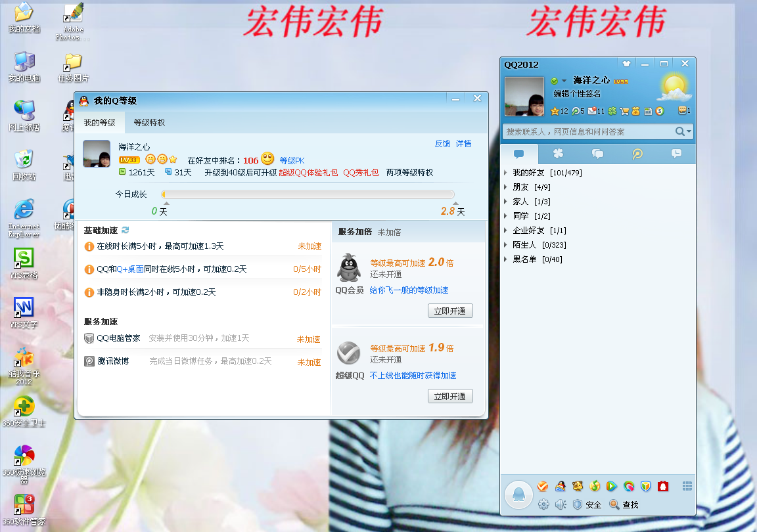
Task: Open QQ mailbox icon showing 11
Action: coord(592,111)
